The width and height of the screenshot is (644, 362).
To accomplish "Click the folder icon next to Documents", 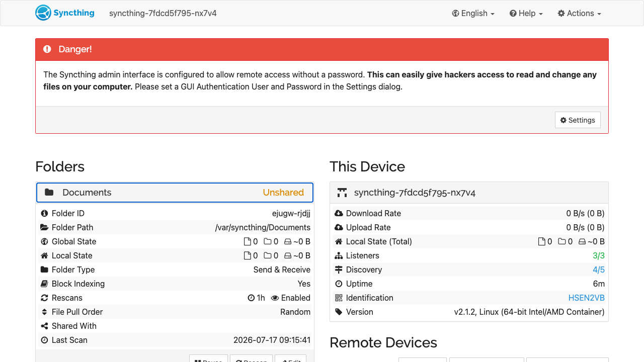I will point(49,193).
